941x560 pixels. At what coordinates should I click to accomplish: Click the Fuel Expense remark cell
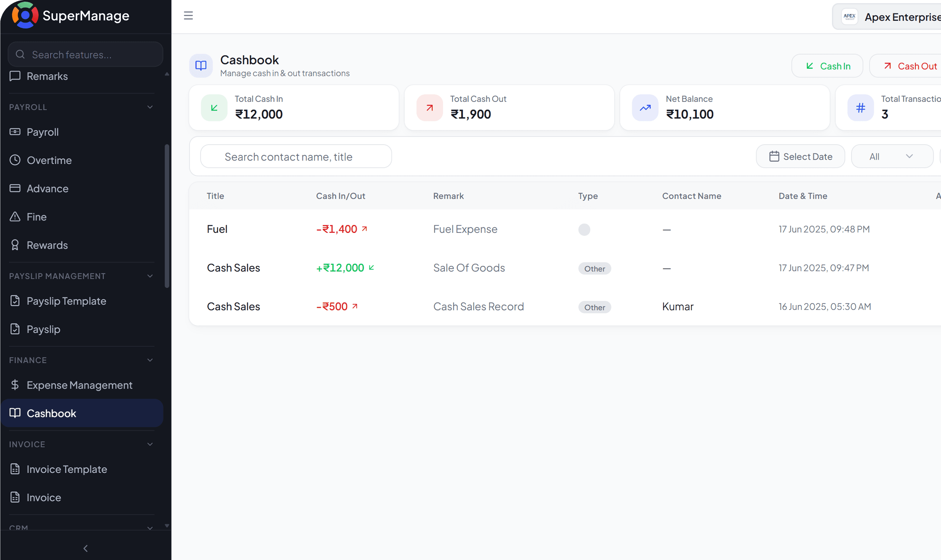(465, 229)
